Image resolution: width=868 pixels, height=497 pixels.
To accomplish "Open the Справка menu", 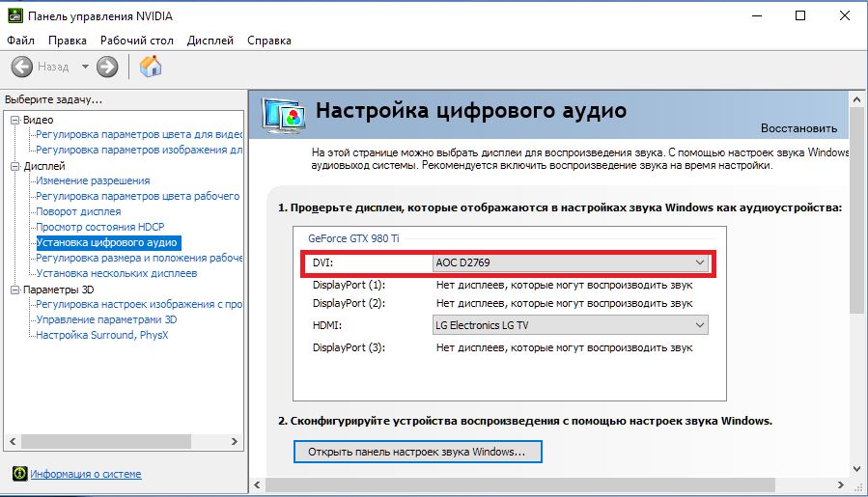I will click(269, 41).
